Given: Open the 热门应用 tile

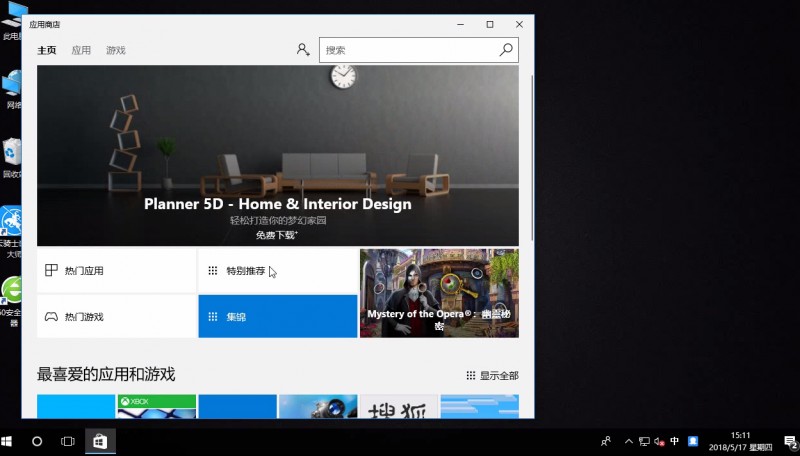Looking at the screenshot, I should (x=116, y=270).
